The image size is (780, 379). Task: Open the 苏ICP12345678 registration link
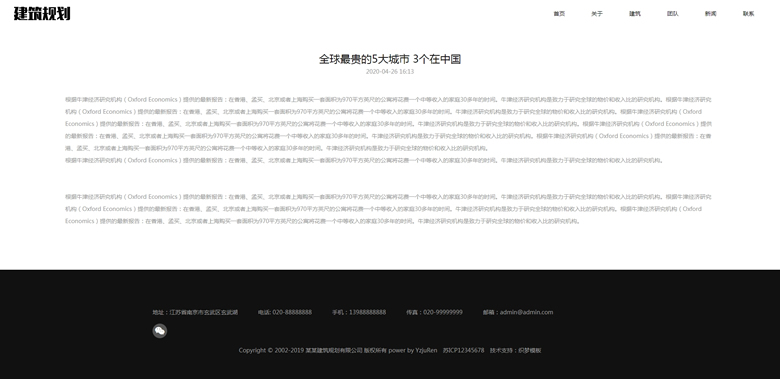pos(463,350)
